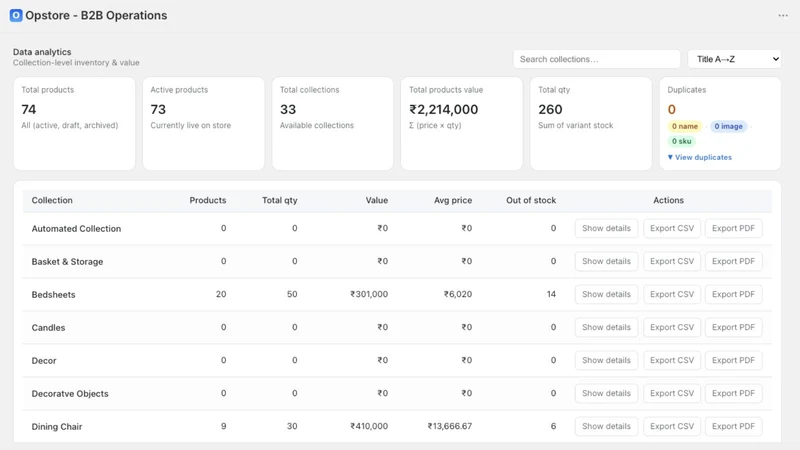
Task: Click the Avg price column header
Action: click(x=453, y=201)
